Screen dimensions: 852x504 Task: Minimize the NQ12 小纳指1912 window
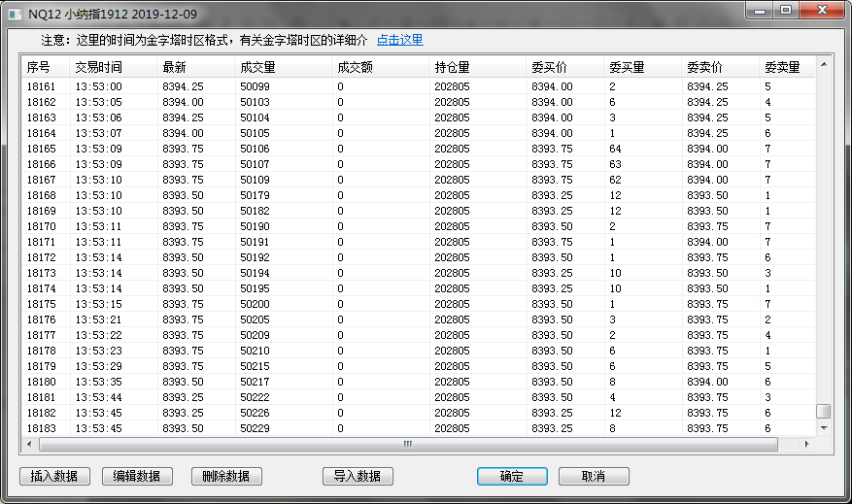pos(760,11)
